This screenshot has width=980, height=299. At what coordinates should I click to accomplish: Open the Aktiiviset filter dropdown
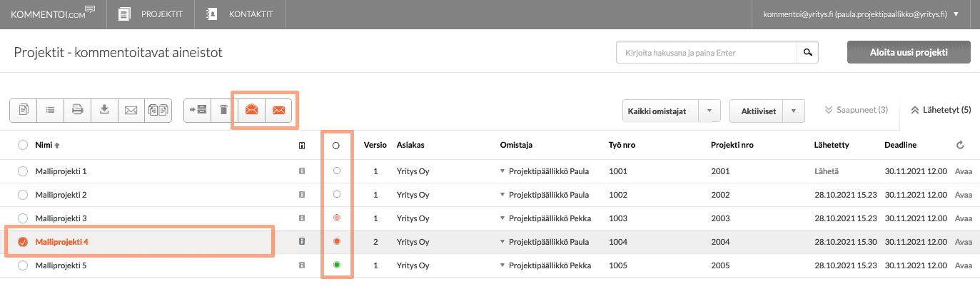click(794, 111)
